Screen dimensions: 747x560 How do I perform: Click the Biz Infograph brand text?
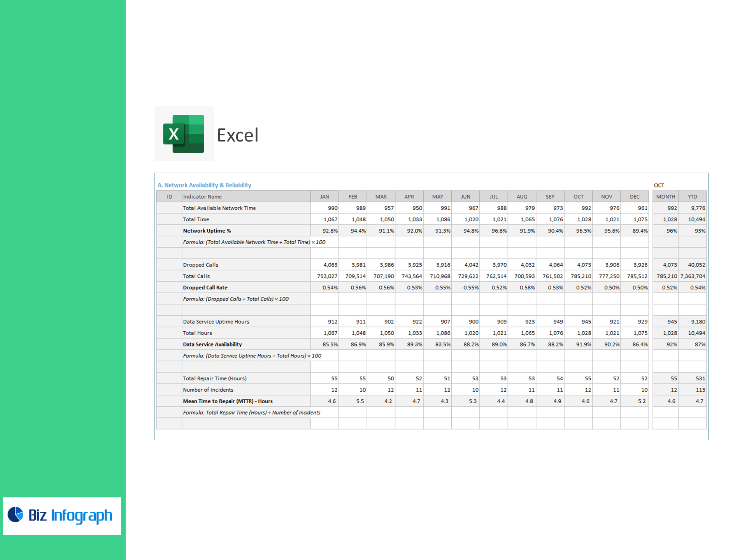pyautogui.click(x=70, y=515)
